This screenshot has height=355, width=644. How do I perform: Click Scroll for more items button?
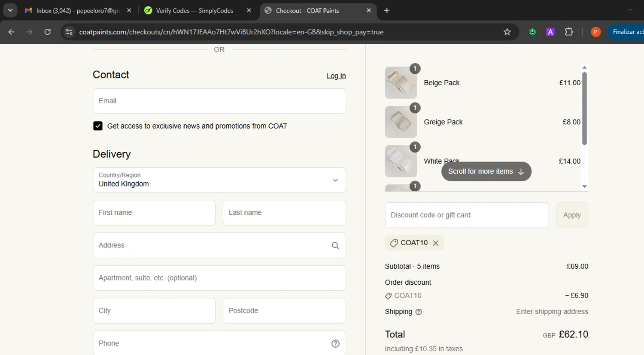(486, 171)
